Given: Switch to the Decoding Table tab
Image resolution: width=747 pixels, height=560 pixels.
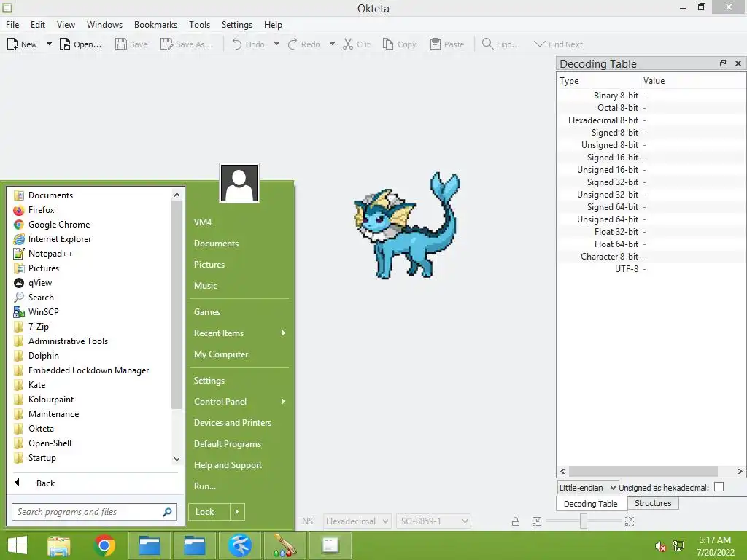Looking at the screenshot, I should 591,504.
